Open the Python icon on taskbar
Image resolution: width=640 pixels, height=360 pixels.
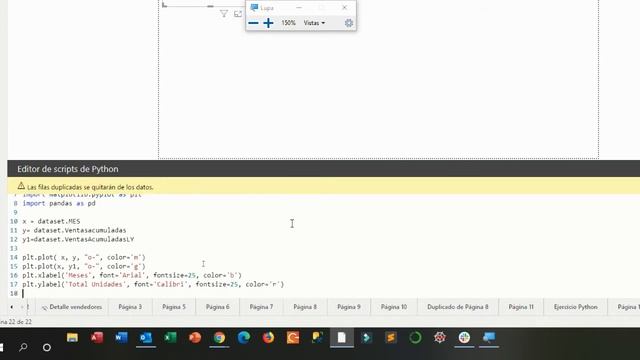click(317, 338)
